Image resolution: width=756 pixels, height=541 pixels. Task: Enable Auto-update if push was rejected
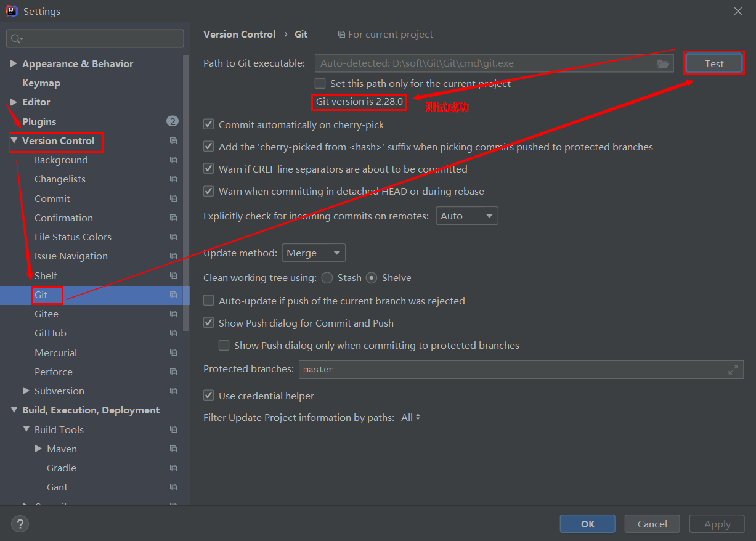tap(208, 301)
